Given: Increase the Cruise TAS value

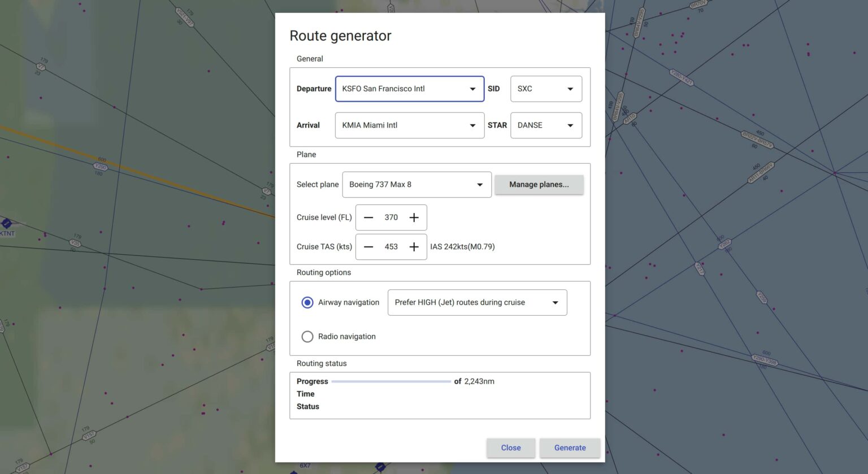Looking at the screenshot, I should pos(413,247).
